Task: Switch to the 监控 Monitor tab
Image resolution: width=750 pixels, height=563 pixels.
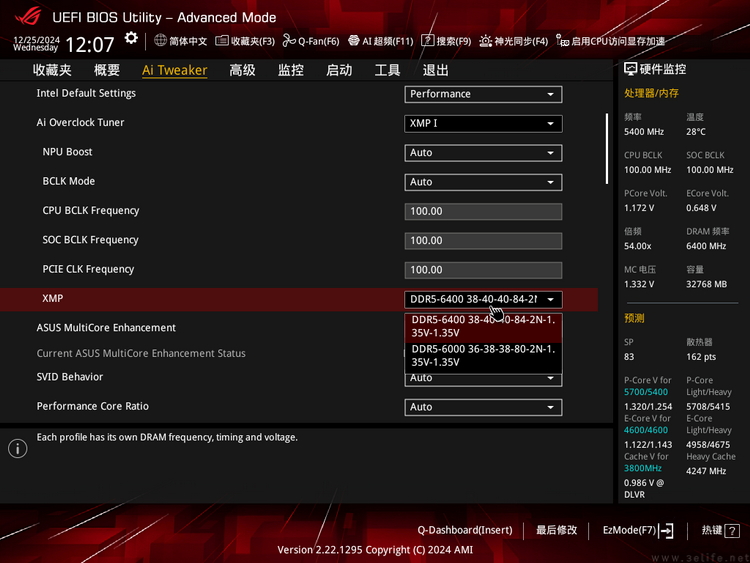Action: (291, 70)
